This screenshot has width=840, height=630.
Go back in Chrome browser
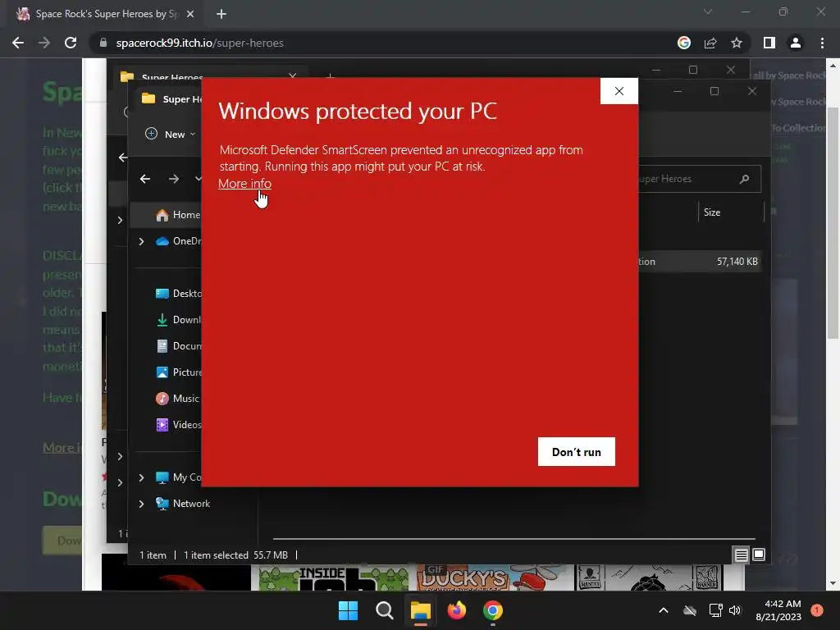click(18, 43)
